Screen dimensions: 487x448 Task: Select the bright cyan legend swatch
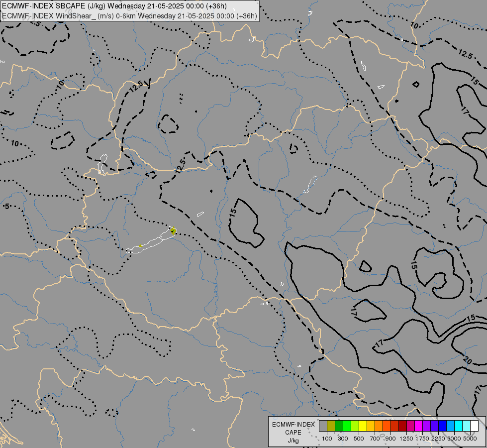pyautogui.click(x=459, y=426)
